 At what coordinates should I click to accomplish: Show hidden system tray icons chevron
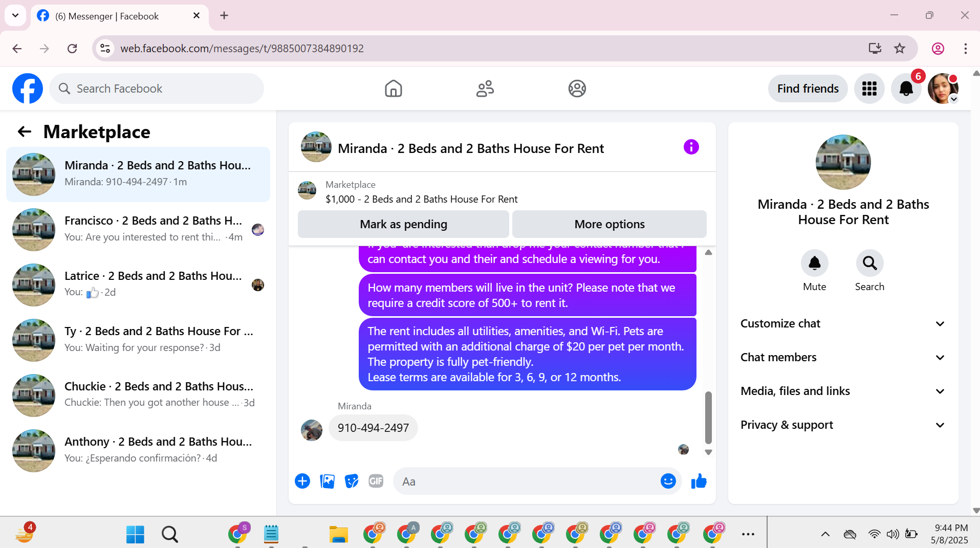pyautogui.click(x=825, y=534)
